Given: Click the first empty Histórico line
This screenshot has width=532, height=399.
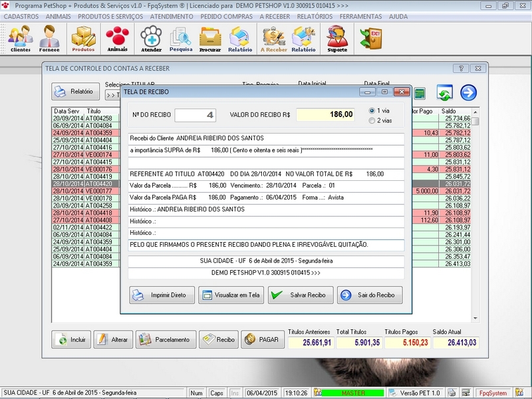Looking at the screenshot, I should point(266,221).
